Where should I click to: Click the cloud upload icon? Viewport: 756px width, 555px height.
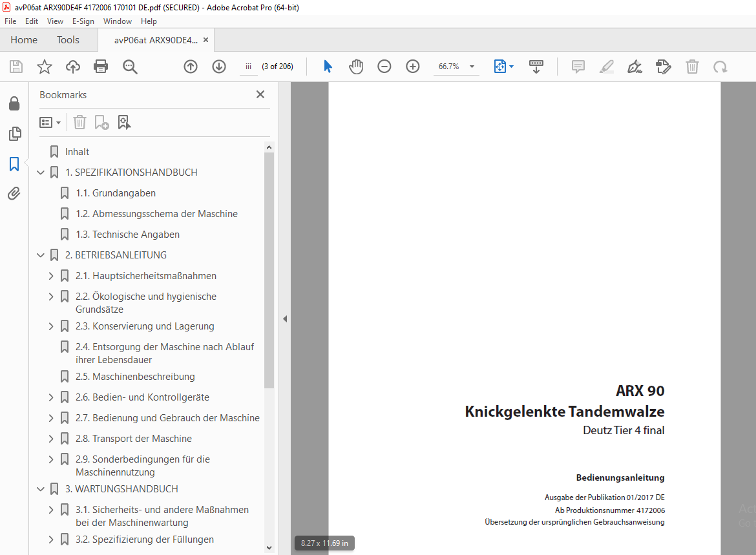coord(73,67)
